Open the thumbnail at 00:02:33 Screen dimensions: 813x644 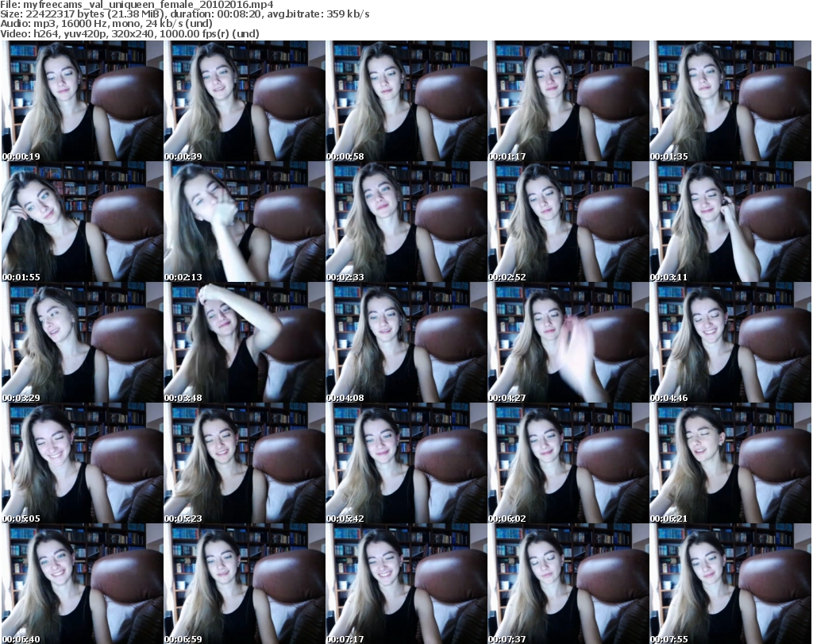pos(406,222)
